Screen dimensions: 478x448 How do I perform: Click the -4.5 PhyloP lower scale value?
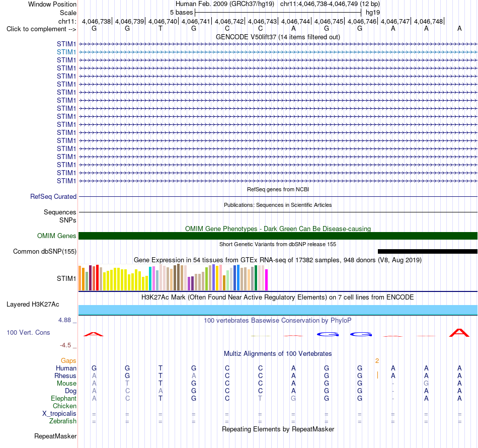(65, 345)
